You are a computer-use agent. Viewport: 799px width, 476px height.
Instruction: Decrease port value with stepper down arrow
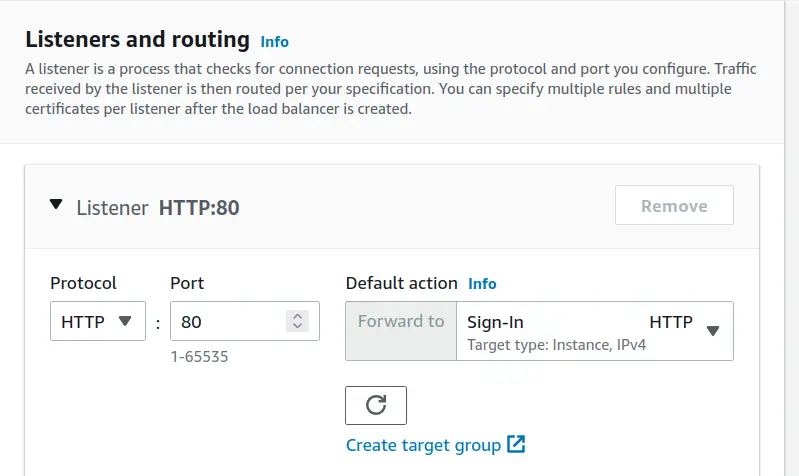[297, 326]
